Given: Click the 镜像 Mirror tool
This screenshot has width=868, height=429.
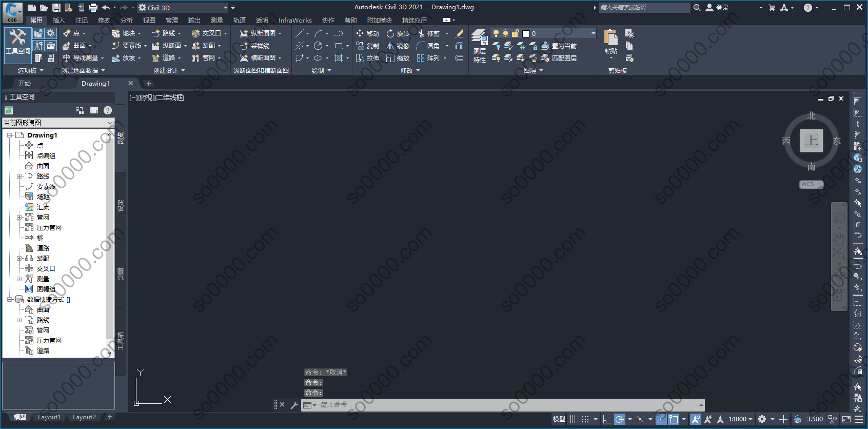Looking at the screenshot, I should click(398, 46).
